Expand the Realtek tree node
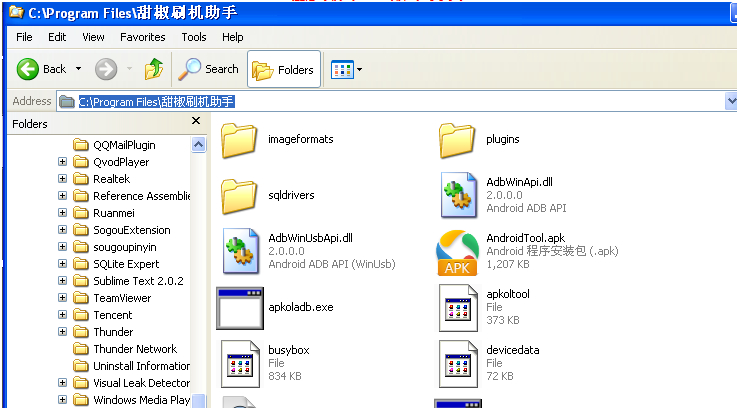This screenshot has width=738, height=419. 62,179
